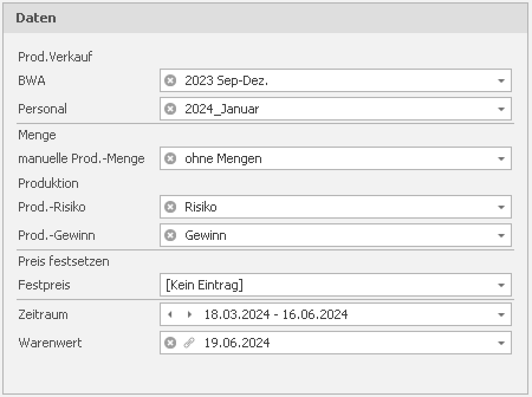
Task: Open the Prod.-Gewinn dropdown arrow
Action: pos(501,236)
